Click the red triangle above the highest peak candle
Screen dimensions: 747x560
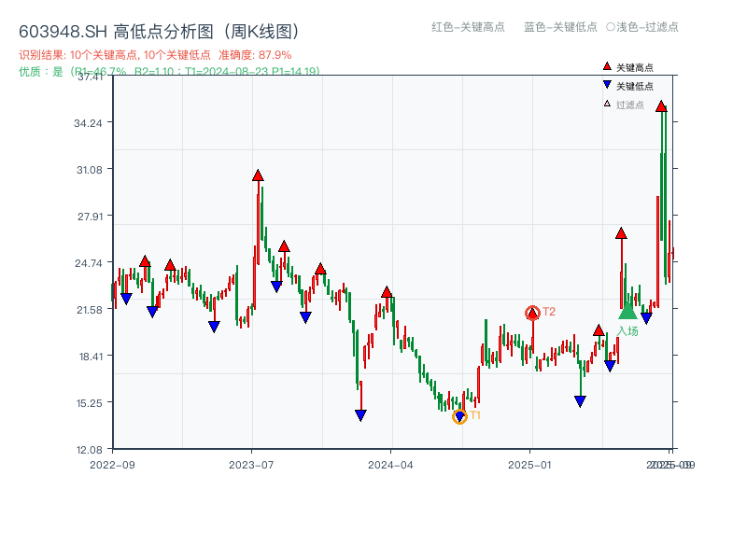pos(661,106)
